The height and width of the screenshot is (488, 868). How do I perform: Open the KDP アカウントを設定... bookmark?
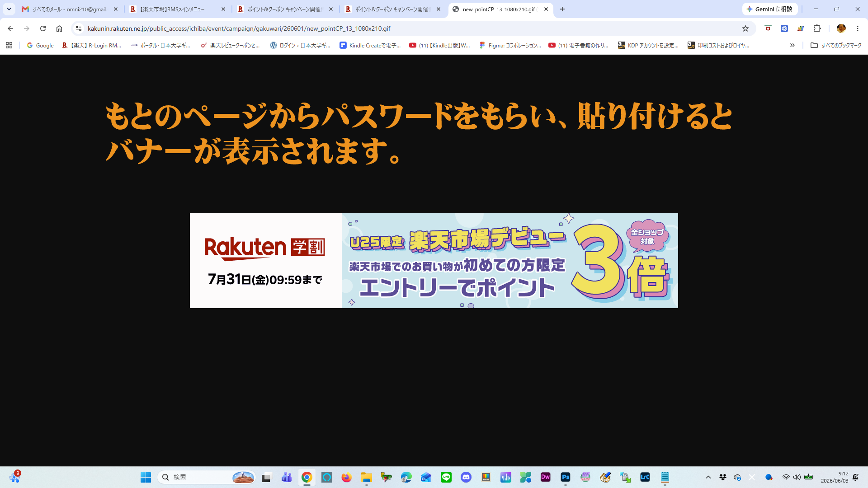(x=648, y=45)
